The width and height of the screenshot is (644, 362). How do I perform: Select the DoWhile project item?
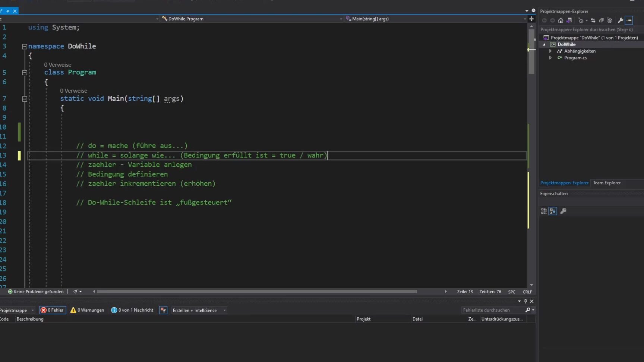566,44
